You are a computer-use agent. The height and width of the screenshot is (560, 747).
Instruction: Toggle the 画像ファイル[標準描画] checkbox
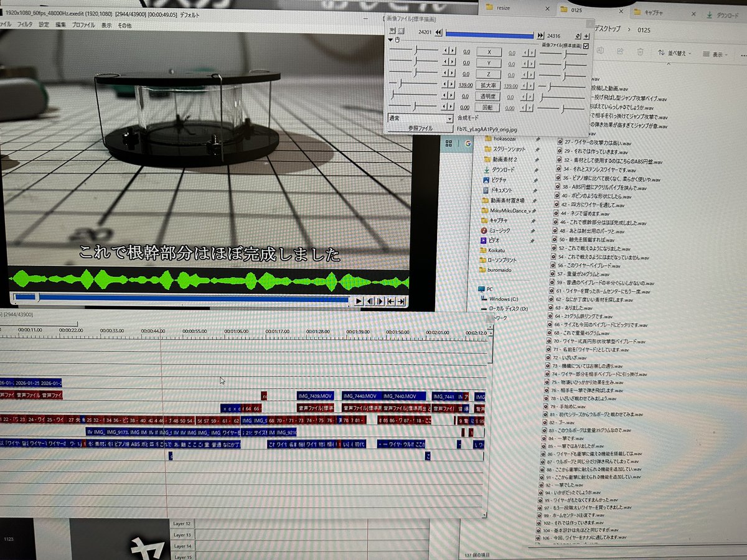[x=586, y=45]
